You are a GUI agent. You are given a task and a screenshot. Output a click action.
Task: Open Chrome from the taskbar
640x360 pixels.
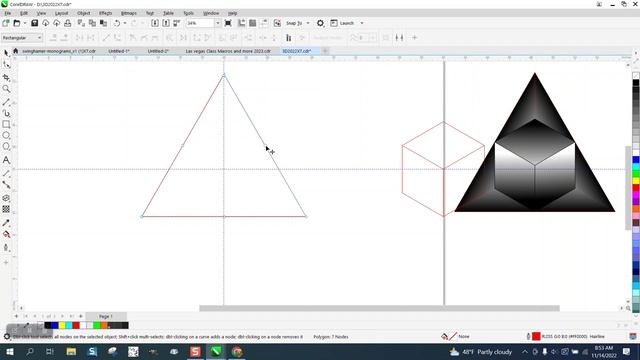coord(237,351)
